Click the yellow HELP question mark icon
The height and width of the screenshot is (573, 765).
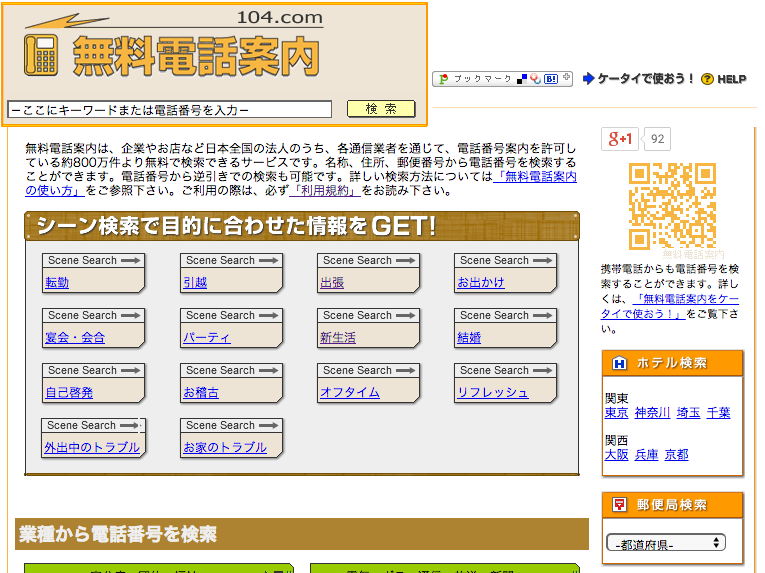click(707, 79)
